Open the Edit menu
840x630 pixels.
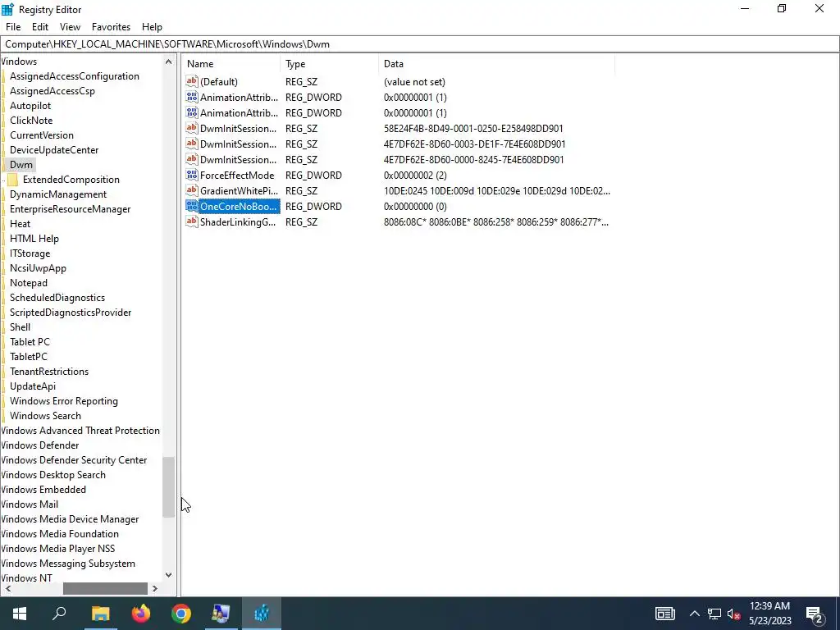(x=40, y=27)
